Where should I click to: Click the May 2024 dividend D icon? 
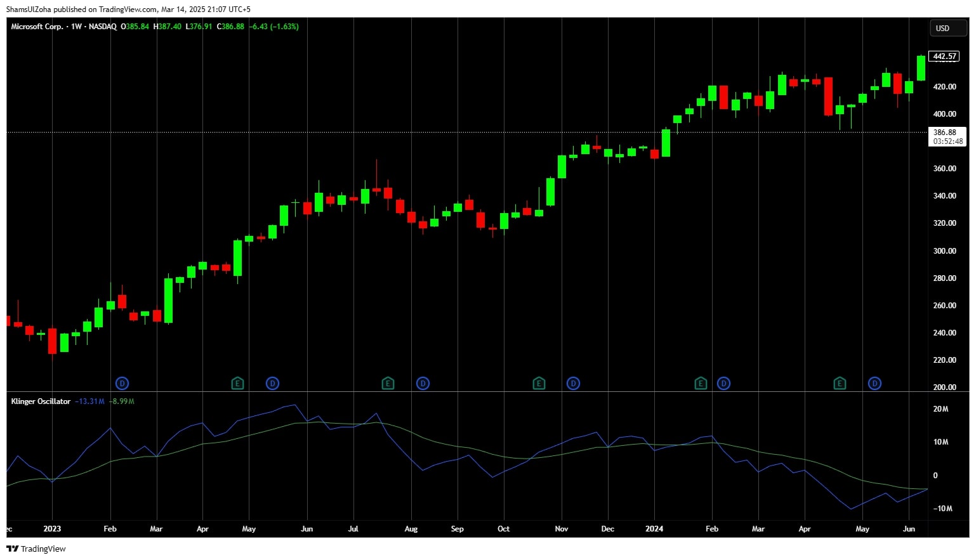click(x=874, y=383)
